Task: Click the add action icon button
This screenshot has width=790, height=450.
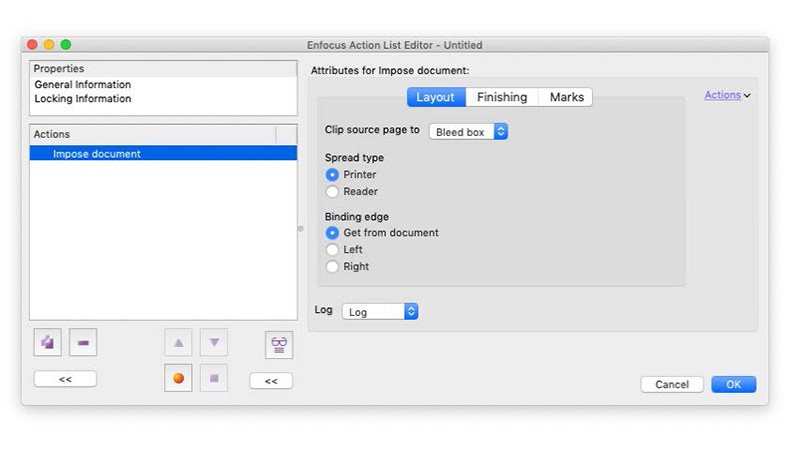Action: click(48, 343)
